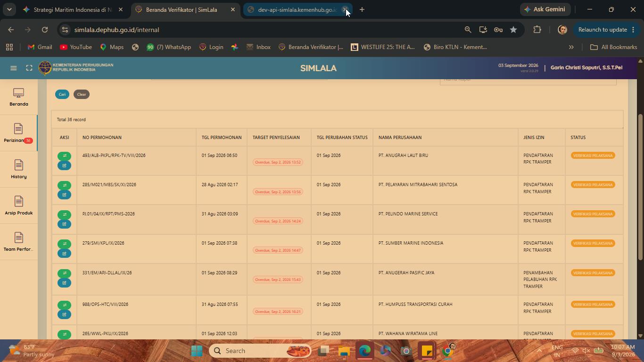Open Beranda from the sidebar
644x362 pixels.
point(19,97)
